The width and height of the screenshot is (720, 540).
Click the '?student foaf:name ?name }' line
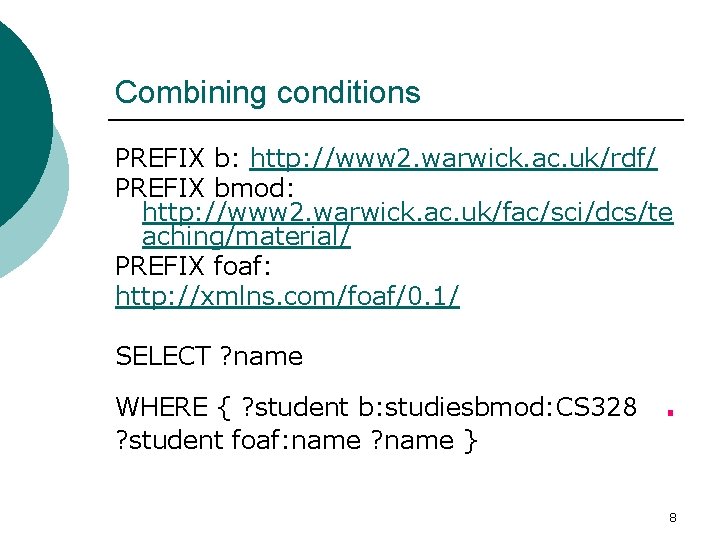click(x=296, y=440)
